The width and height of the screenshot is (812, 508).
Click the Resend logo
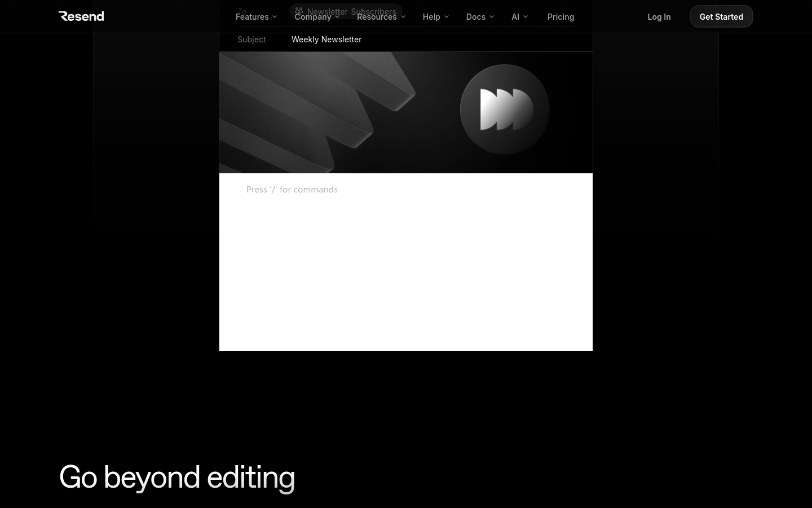pos(81,16)
